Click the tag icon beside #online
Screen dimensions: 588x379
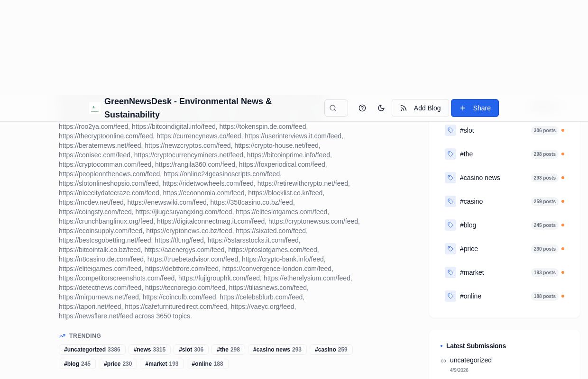tap(450, 296)
